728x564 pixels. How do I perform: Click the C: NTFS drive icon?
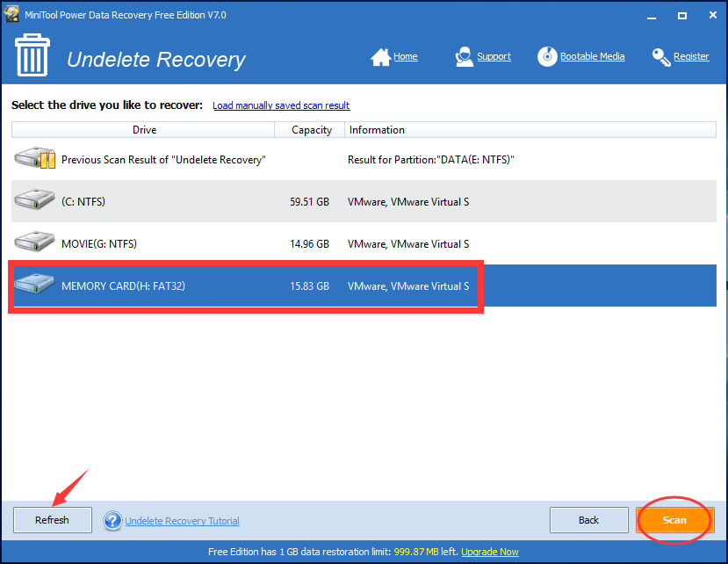[34, 199]
